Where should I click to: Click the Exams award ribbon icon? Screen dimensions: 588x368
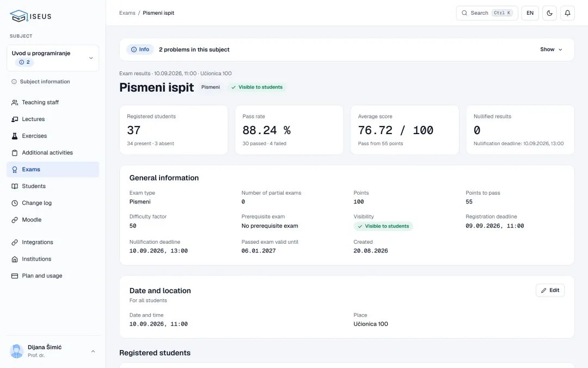pyautogui.click(x=15, y=170)
